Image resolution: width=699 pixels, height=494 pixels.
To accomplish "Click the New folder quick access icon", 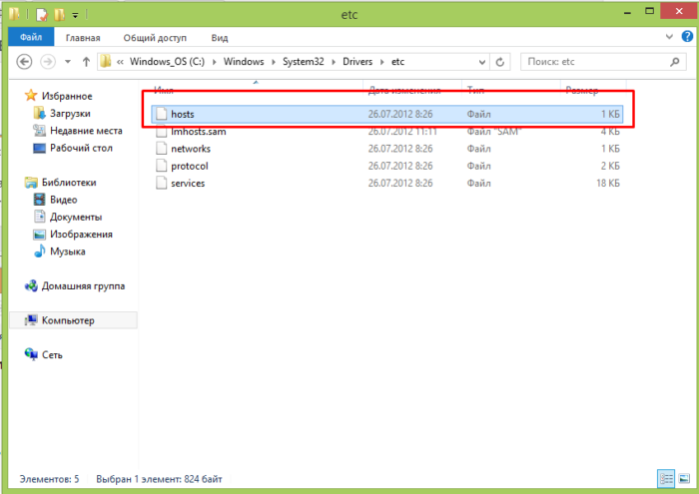I will coord(59,15).
